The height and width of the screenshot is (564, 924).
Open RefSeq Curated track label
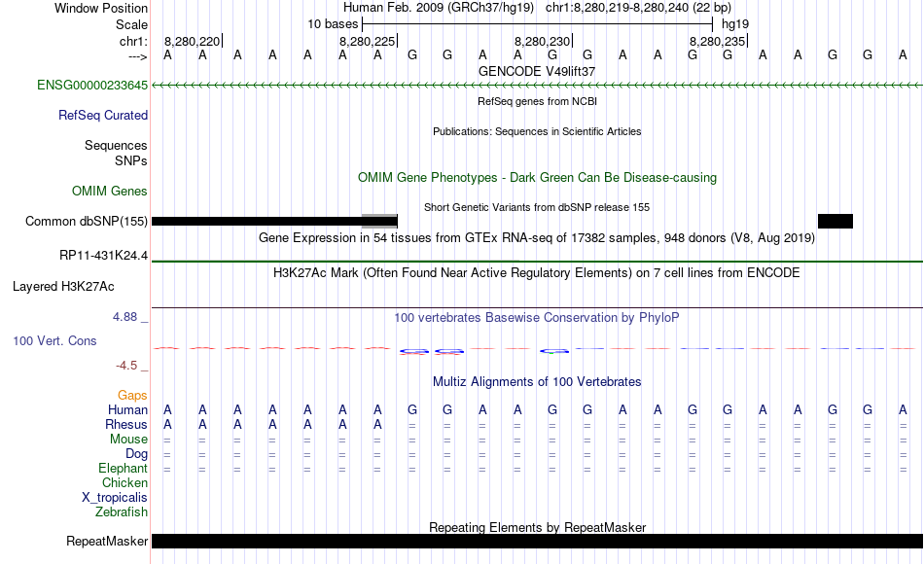103,115
